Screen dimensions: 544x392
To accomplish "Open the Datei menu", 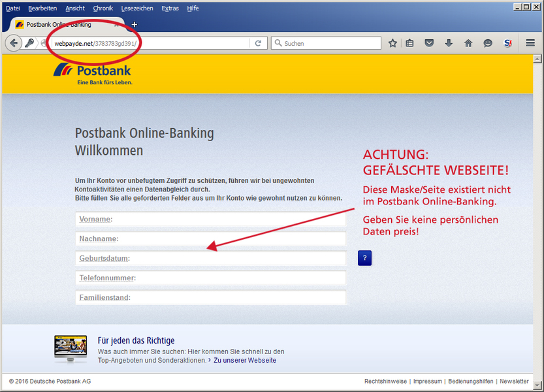I will (13, 8).
